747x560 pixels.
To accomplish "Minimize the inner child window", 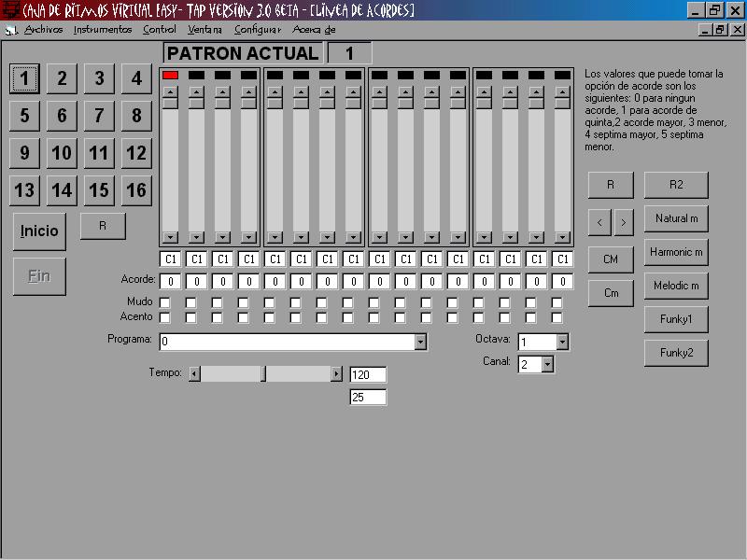I will coord(706,30).
